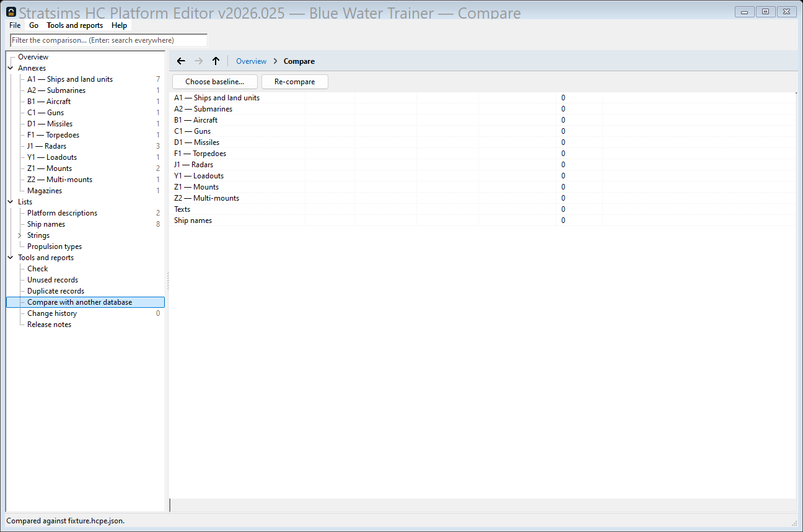Select D1 — Missiles row in comparison table
The height and width of the screenshot is (532, 803).
click(x=482, y=142)
